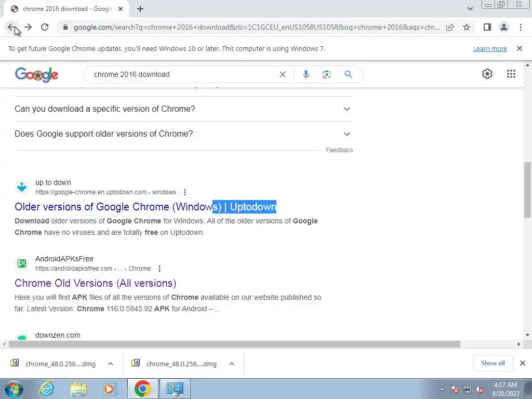Click the address bar URL

click(257, 27)
